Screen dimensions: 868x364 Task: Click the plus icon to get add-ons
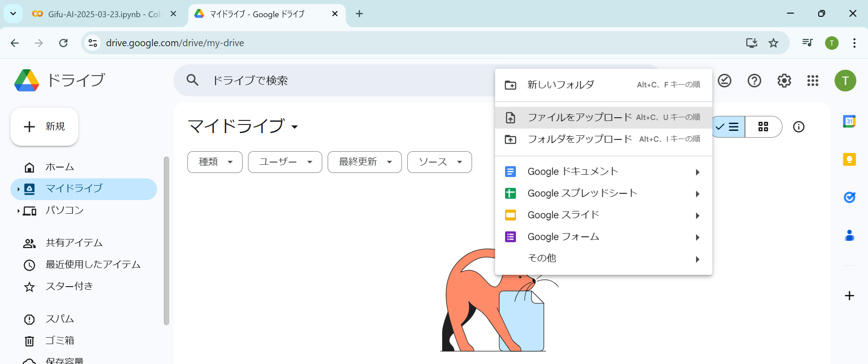point(849,296)
